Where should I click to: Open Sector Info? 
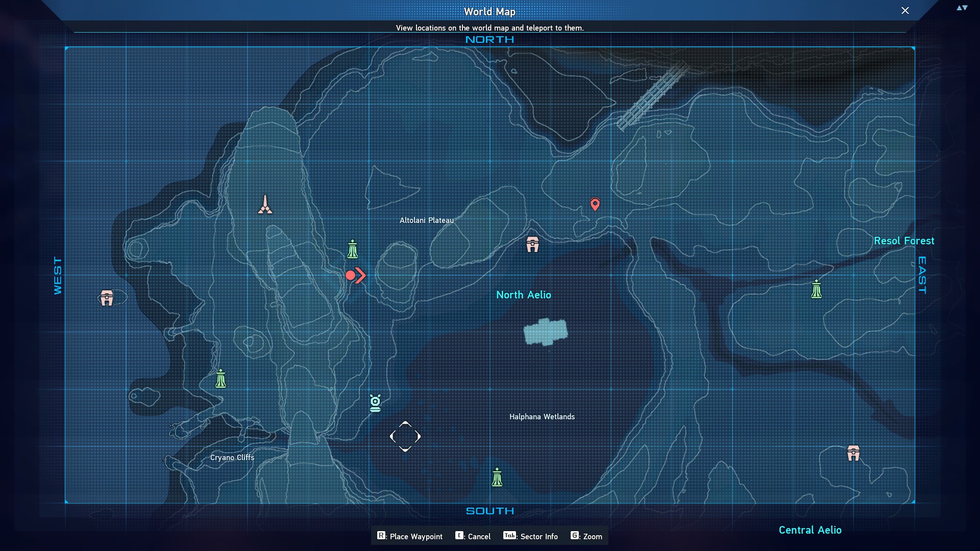click(531, 536)
